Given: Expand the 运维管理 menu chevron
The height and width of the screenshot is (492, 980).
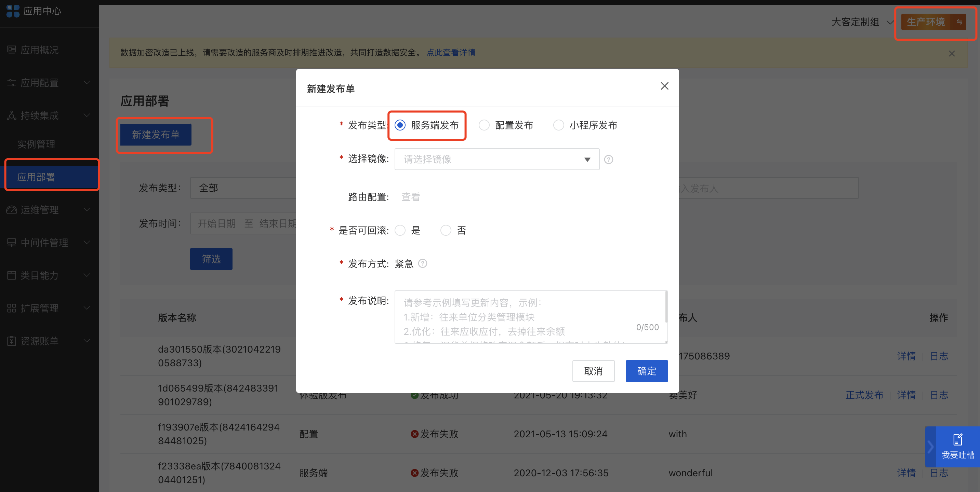Looking at the screenshot, I should (87, 210).
